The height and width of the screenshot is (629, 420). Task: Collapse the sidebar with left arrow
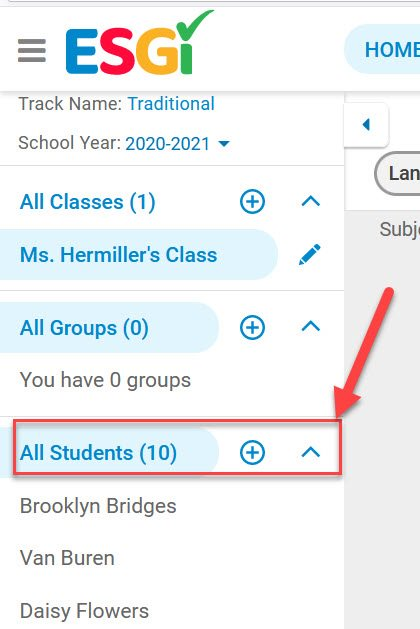tap(366, 124)
